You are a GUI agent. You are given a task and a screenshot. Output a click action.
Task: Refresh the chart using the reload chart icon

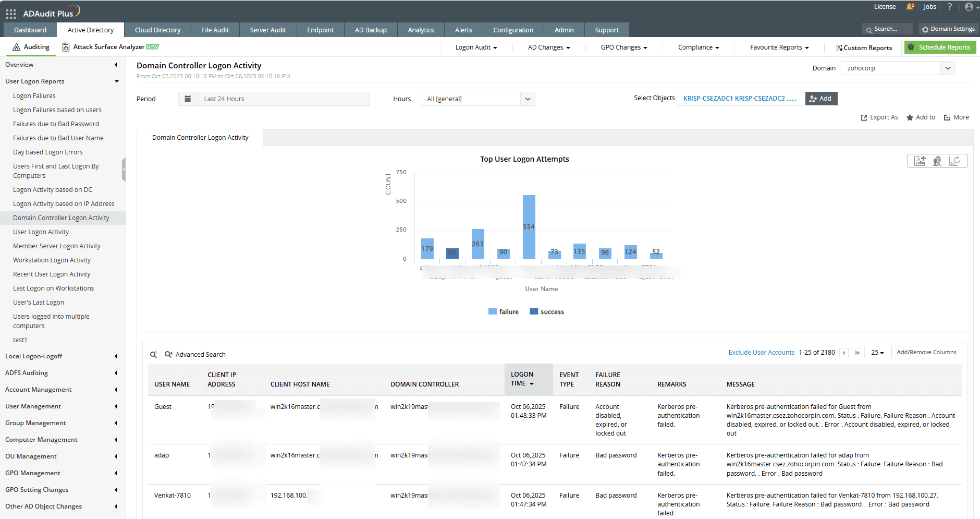[957, 161]
